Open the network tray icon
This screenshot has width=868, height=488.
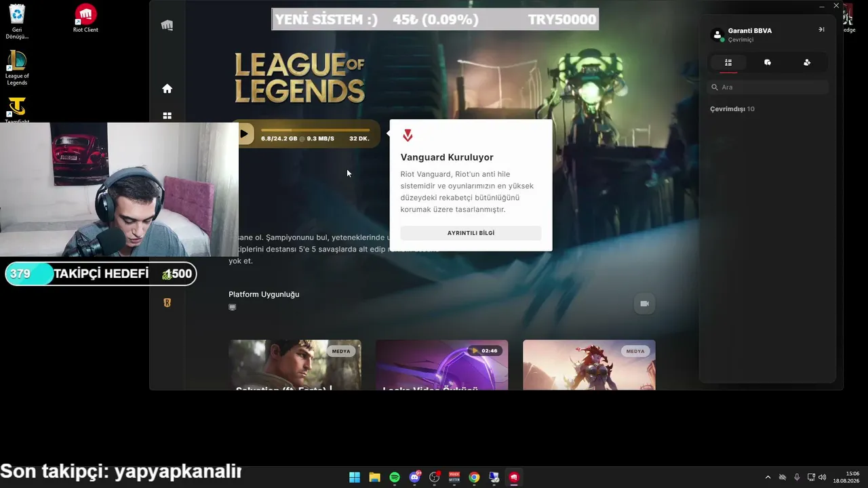[x=811, y=477]
